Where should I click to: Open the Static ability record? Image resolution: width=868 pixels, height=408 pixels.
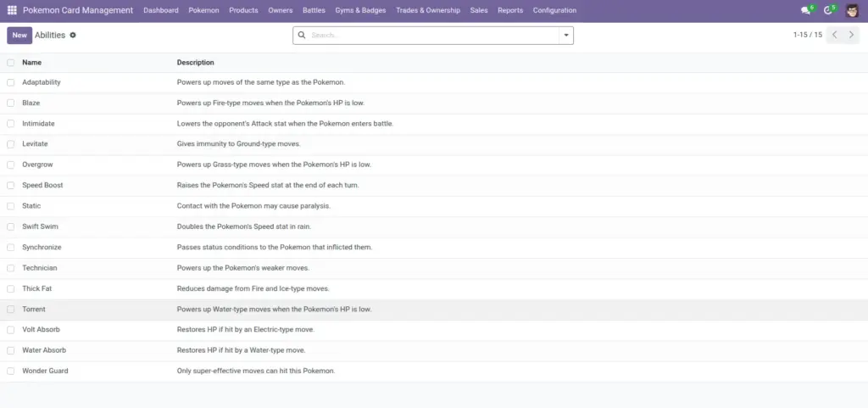click(x=31, y=206)
